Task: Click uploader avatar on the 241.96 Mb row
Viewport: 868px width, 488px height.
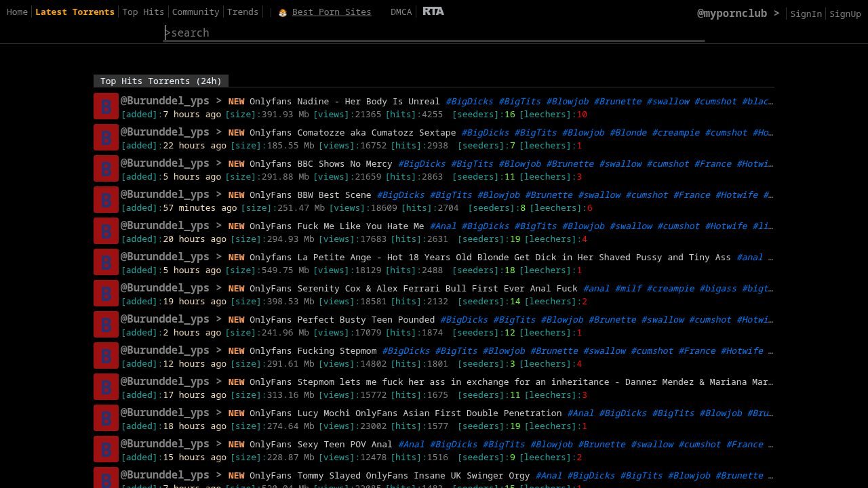Action: pyautogui.click(x=106, y=325)
